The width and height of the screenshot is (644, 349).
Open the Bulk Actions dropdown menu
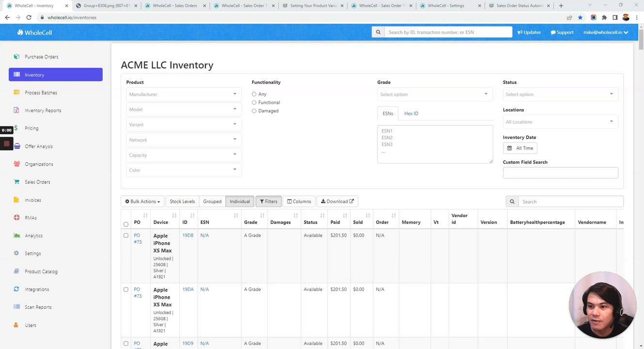pyautogui.click(x=142, y=202)
